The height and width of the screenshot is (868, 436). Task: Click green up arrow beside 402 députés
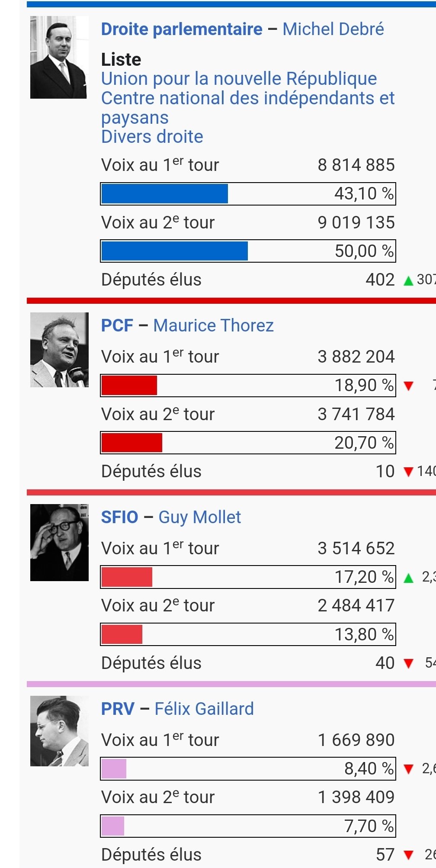[x=408, y=281]
